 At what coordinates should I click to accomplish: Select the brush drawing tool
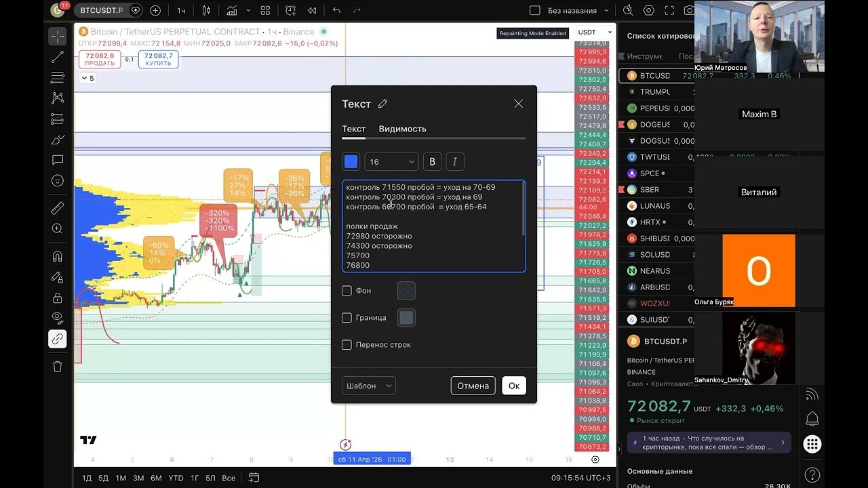coord(58,140)
